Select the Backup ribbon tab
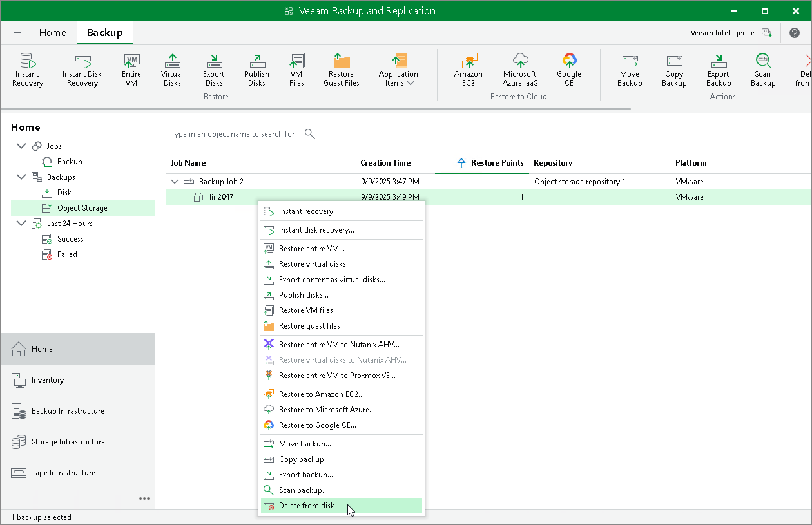 [x=104, y=33]
